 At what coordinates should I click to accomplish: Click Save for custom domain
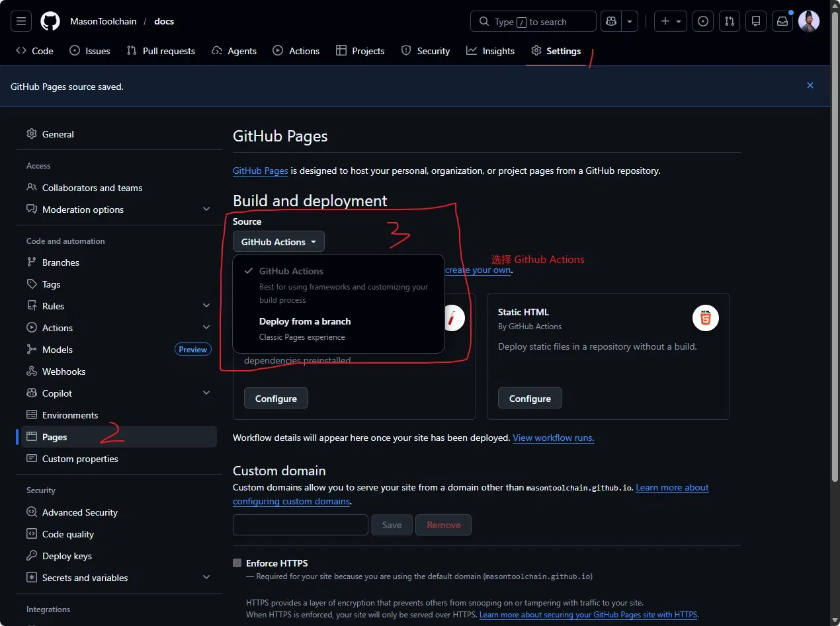point(392,525)
